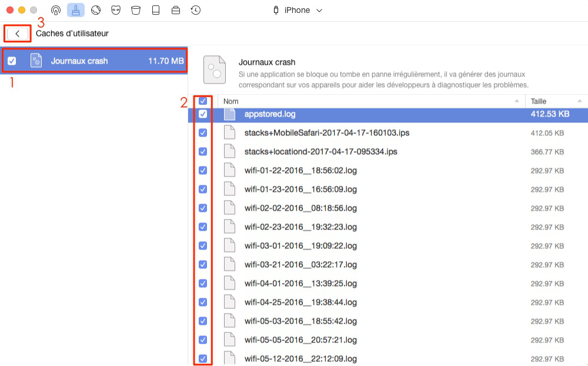Open the Privacy Clean mask icon
This screenshot has height=366, width=588.
tap(116, 10)
